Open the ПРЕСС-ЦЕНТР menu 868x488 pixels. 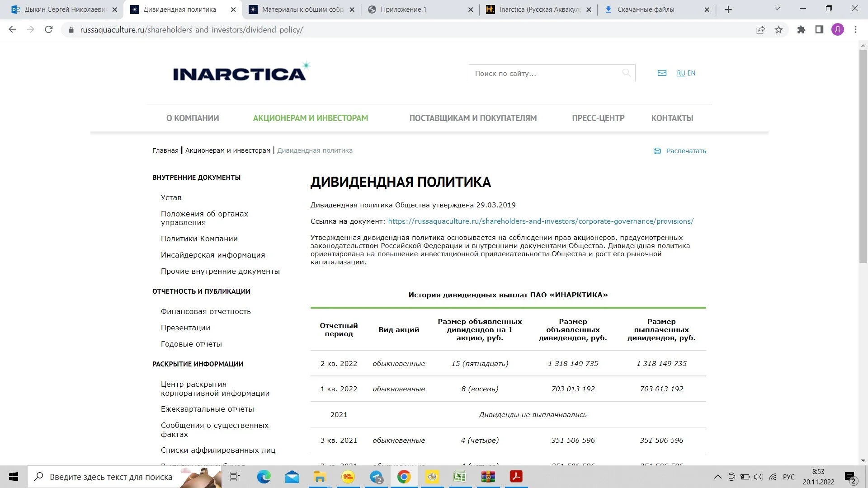click(598, 118)
